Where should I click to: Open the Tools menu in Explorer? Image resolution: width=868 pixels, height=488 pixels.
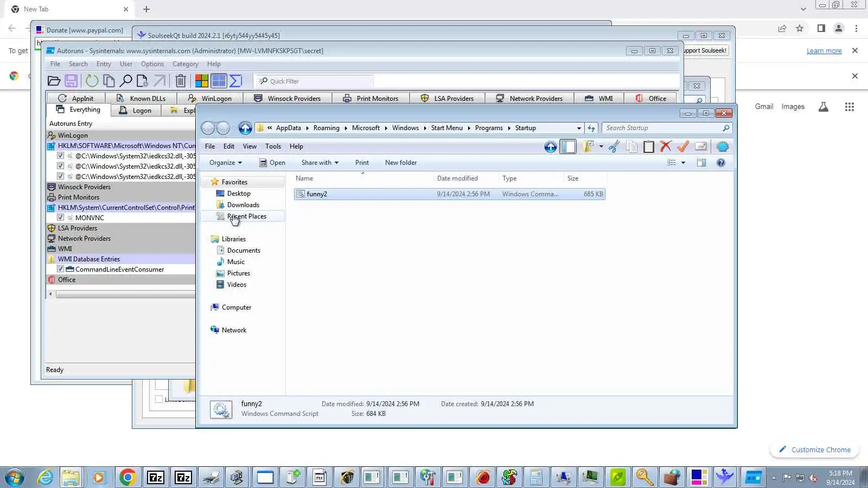273,146
